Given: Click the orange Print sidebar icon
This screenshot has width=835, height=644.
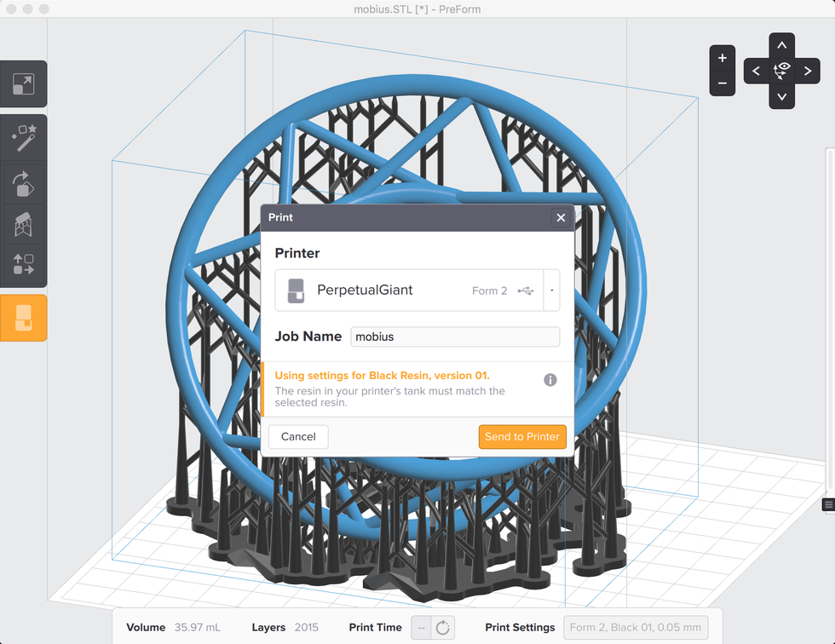Looking at the screenshot, I should tap(23, 317).
